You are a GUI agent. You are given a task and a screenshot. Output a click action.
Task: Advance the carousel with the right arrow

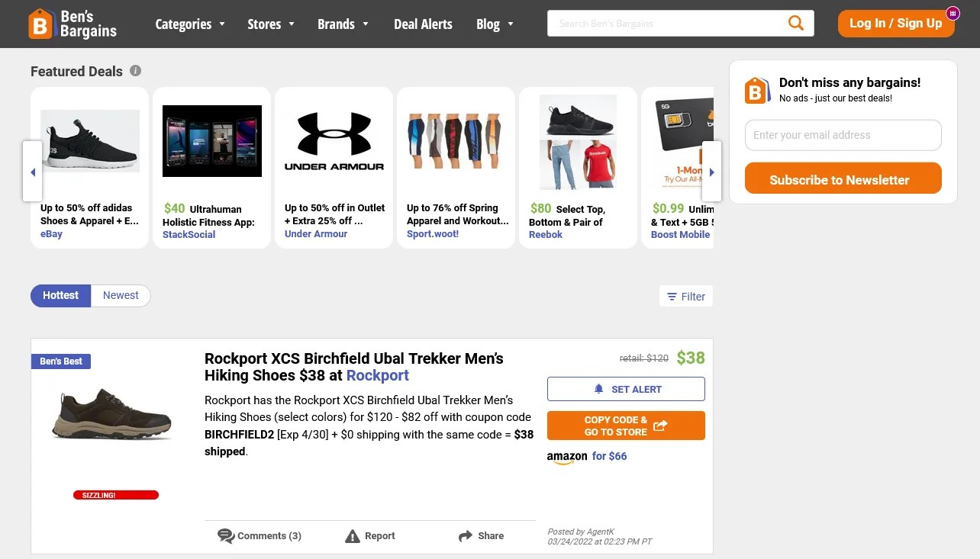[x=711, y=172]
